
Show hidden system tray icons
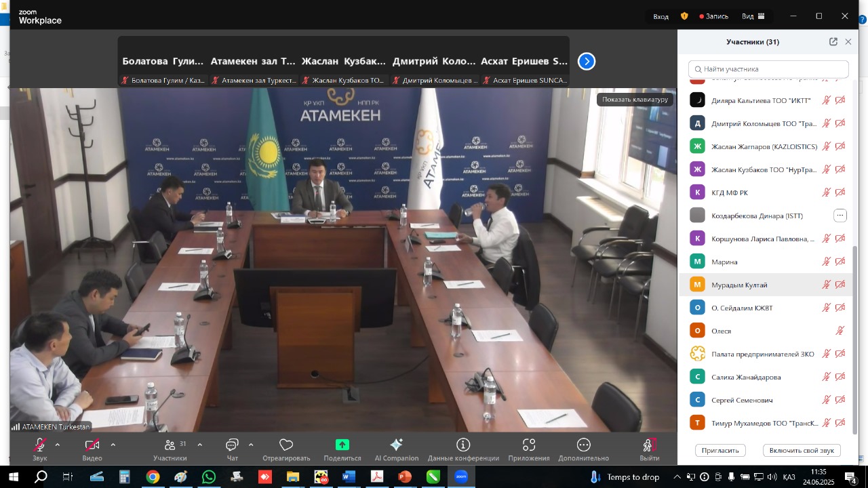pyautogui.click(x=677, y=477)
